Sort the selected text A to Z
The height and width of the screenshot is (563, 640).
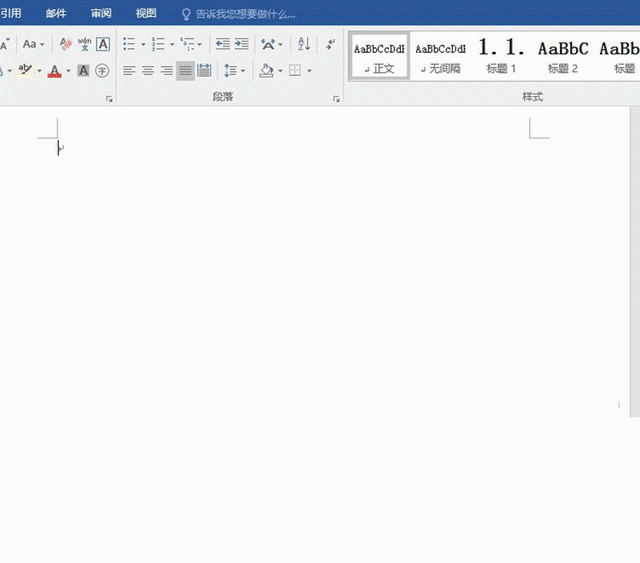coord(304,44)
